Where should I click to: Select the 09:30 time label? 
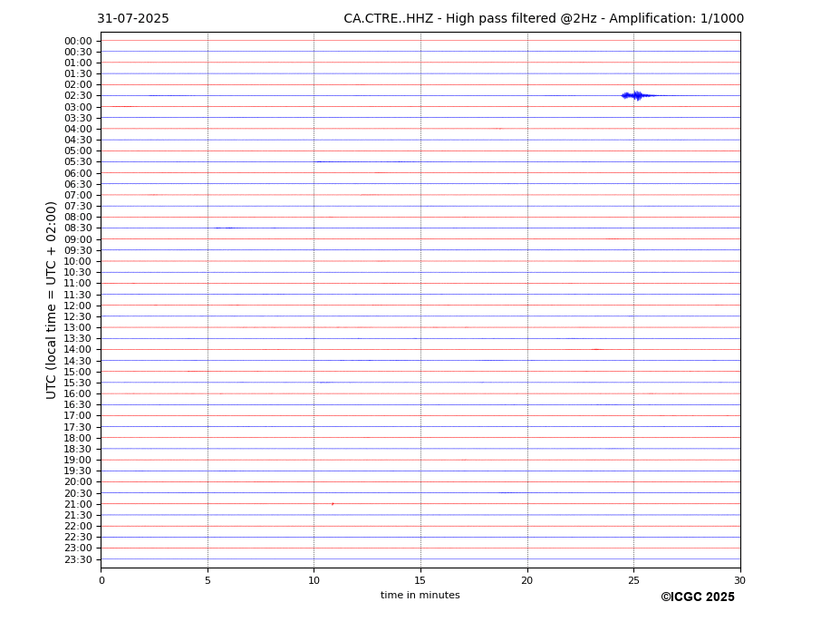pos(78,250)
